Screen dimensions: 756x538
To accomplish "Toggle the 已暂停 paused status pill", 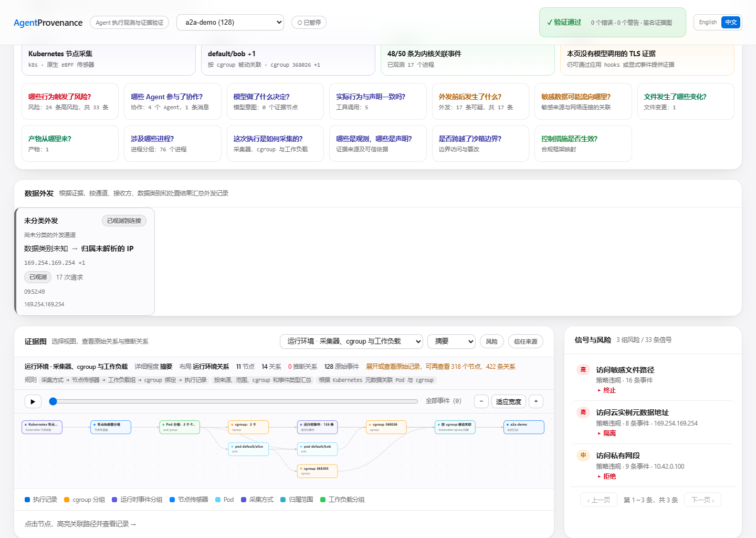I will pos(309,23).
